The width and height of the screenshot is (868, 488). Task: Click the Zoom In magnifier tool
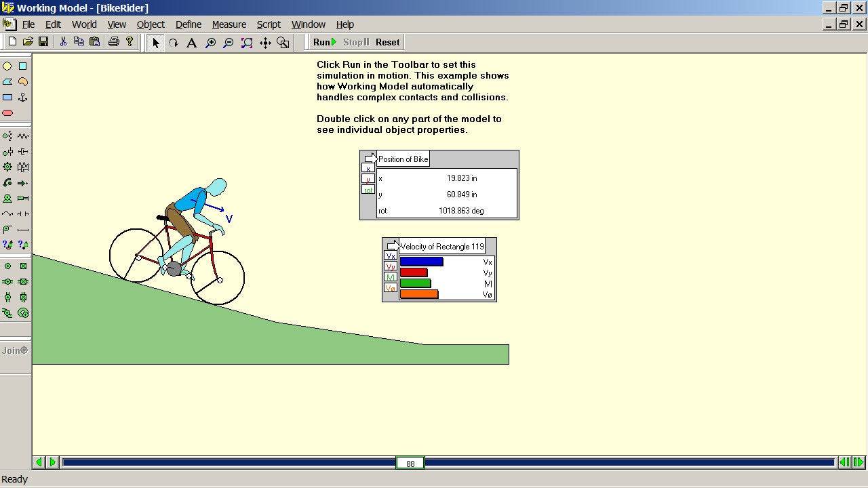point(211,43)
